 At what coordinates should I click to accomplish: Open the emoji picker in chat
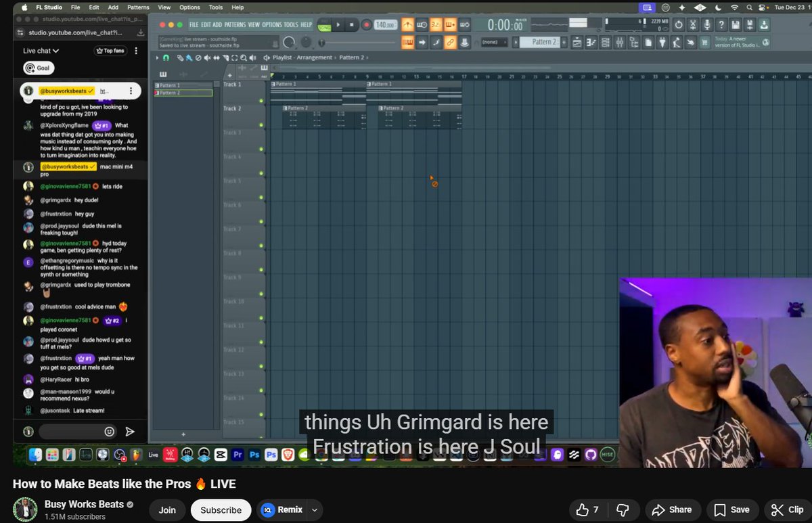point(110,431)
